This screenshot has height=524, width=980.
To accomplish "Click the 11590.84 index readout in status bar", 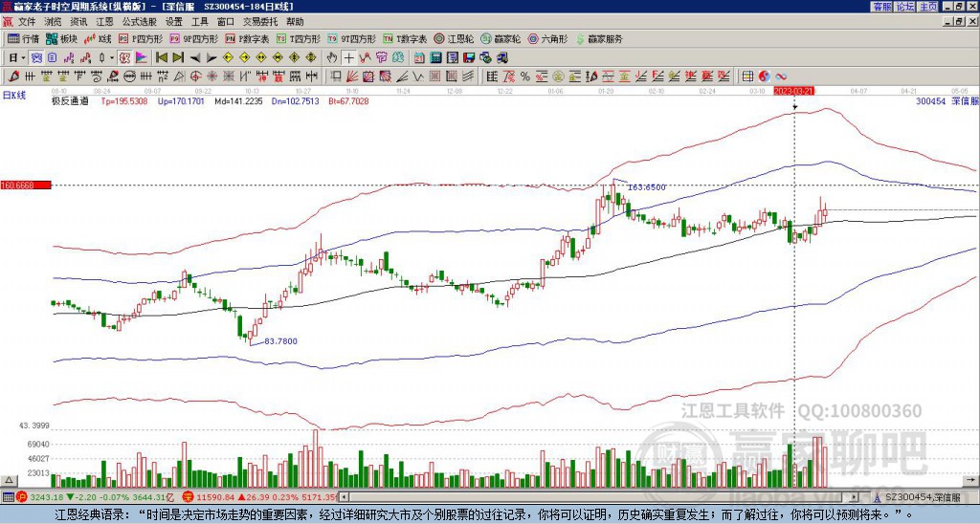I will click(x=215, y=497).
